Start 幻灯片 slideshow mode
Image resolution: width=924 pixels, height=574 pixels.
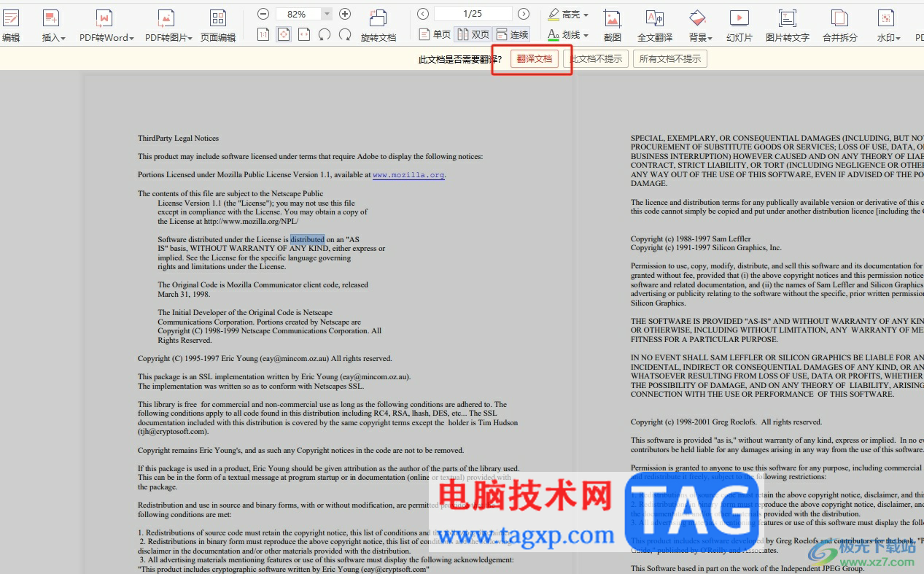pyautogui.click(x=739, y=19)
